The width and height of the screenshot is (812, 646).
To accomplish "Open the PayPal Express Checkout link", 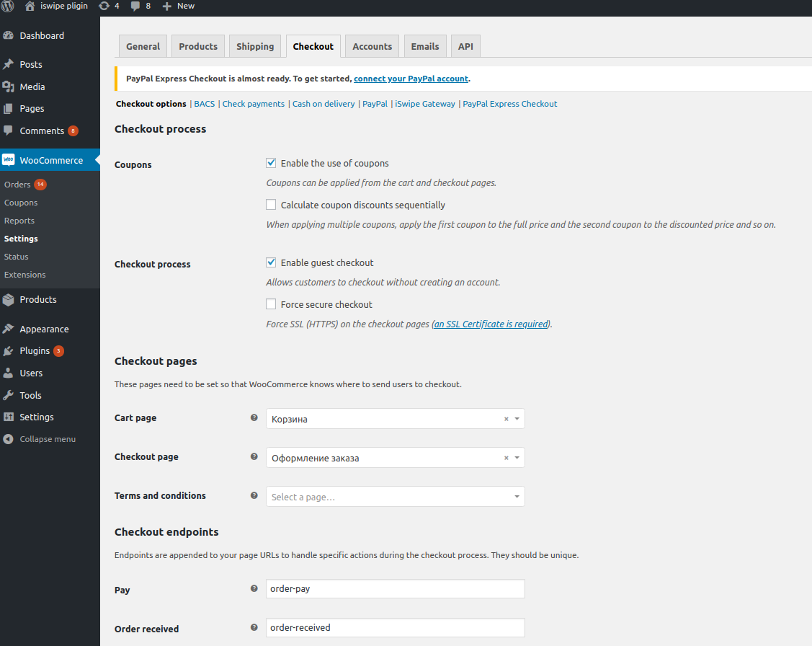I will click(x=510, y=104).
